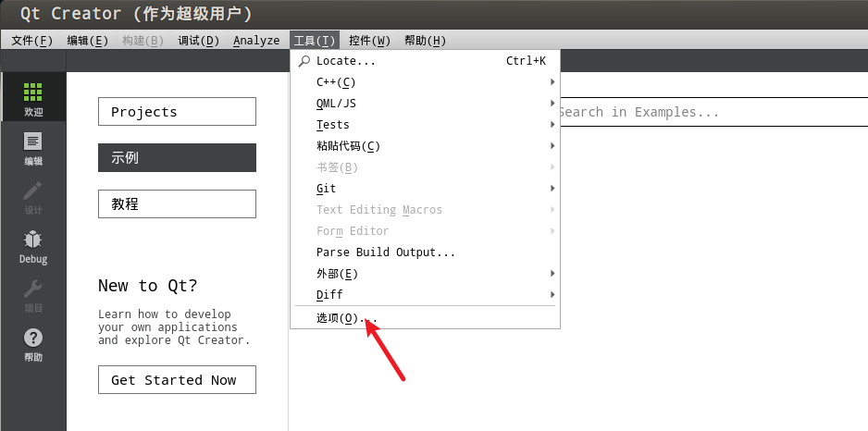This screenshot has height=431, width=868.
Task: Expand the QML/JS submenu
Action: point(425,104)
